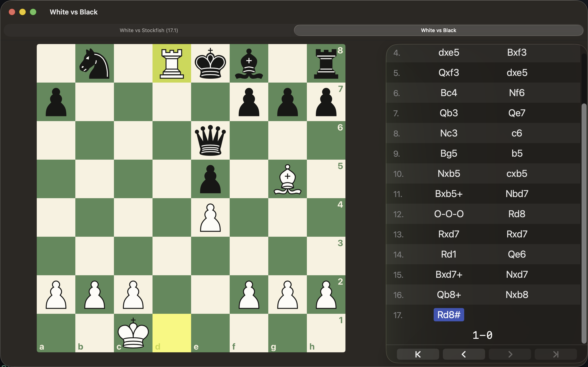The height and width of the screenshot is (367, 588).
Task: Switch to White vs Stockfish tab
Action: point(149,30)
